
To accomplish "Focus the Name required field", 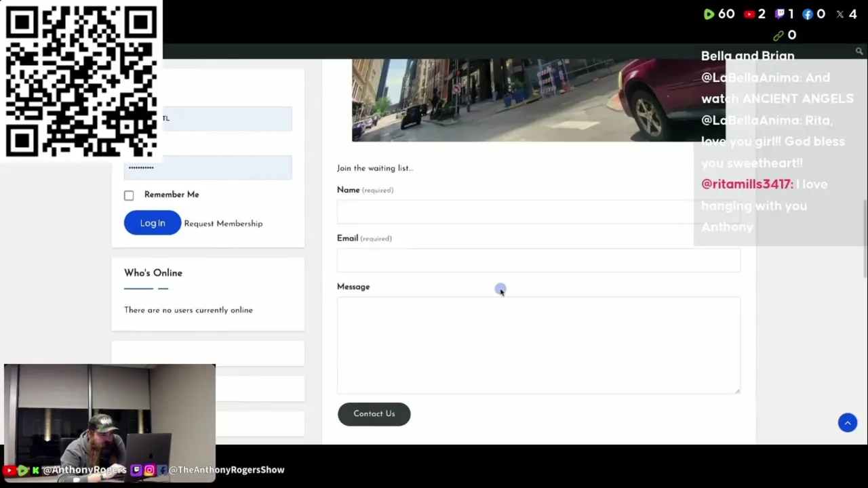I will click(538, 211).
